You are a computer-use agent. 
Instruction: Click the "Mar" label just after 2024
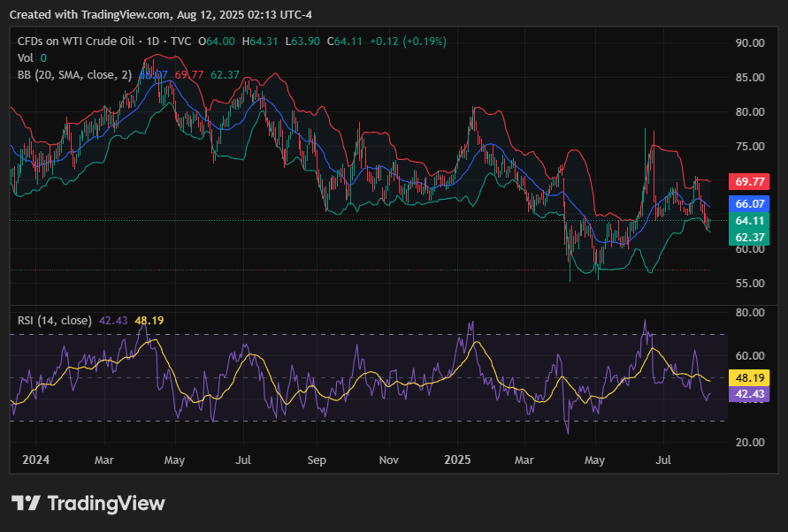coord(104,460)
